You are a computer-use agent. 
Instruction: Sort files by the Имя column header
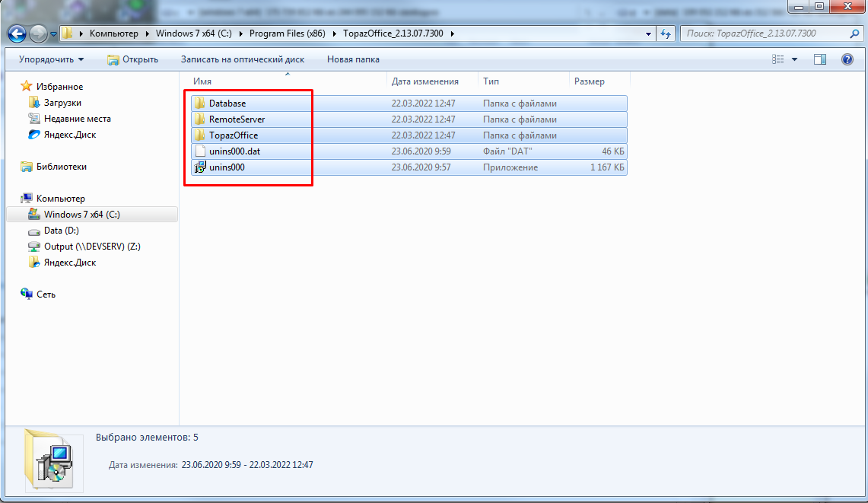pyautogui.click(x=288, y=81)
